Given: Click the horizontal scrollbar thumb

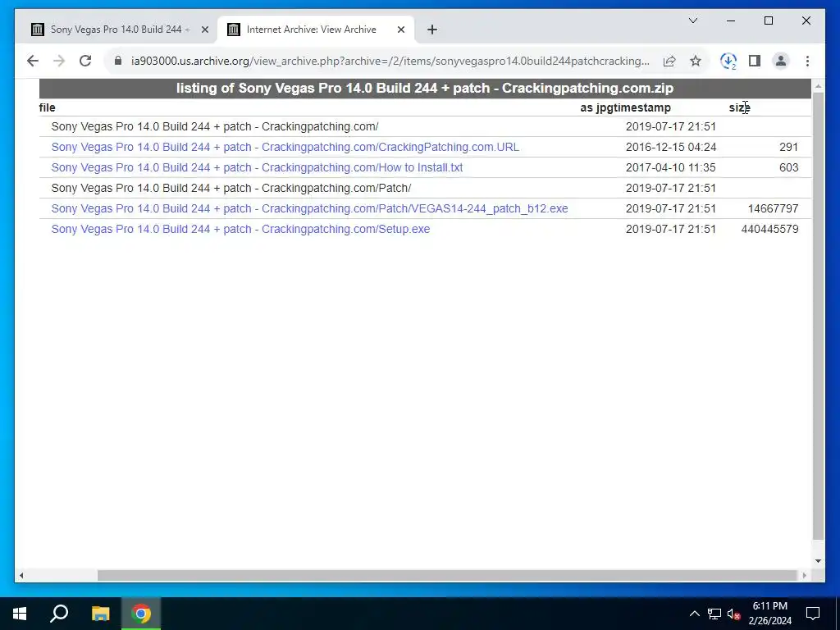Looking at the screenshot, I should click(x=447, y=575).
